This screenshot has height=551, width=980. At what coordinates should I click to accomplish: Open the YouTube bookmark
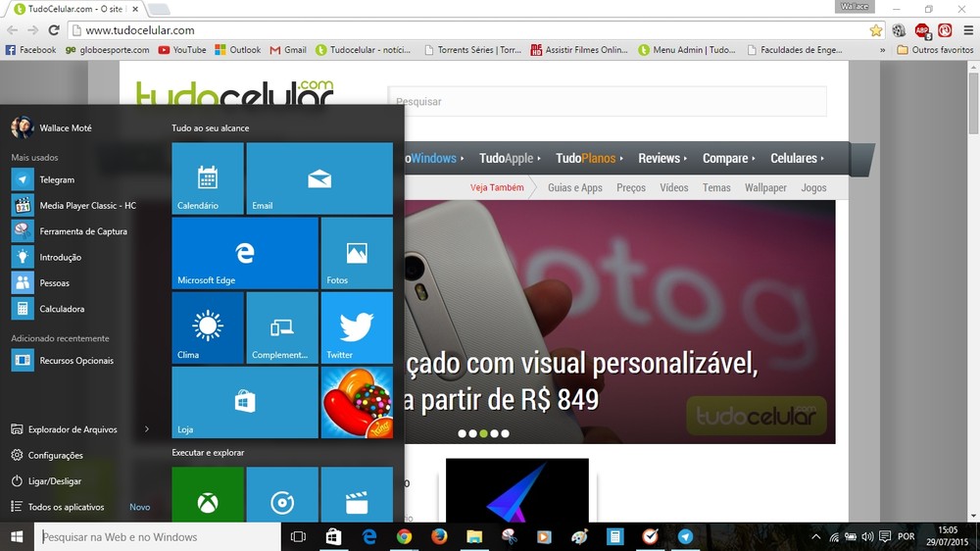pyautogui.click(x=182, y=50)
